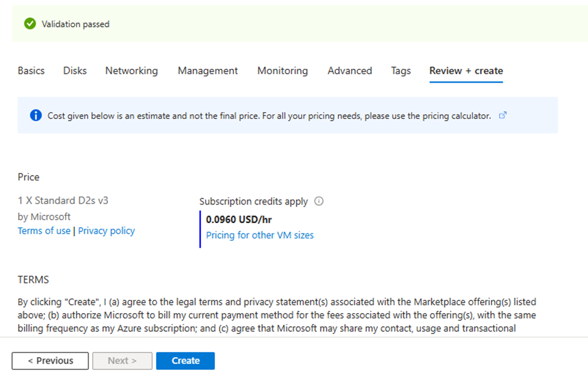The height and width of the screenshot is (380, 588).
Task: Open the Advanced tab
Action: pos(350,71)
